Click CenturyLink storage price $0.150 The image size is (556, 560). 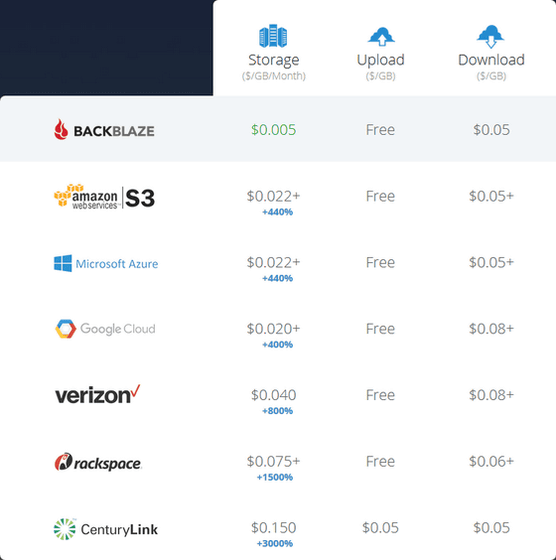[274, 528]
